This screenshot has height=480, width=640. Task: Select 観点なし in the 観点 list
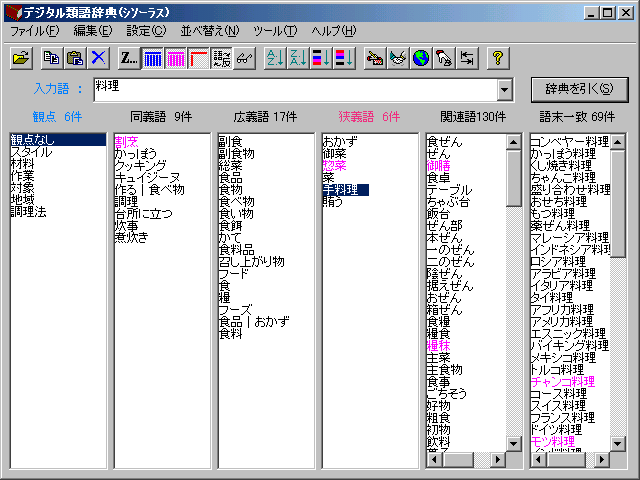tap(58, 140)
